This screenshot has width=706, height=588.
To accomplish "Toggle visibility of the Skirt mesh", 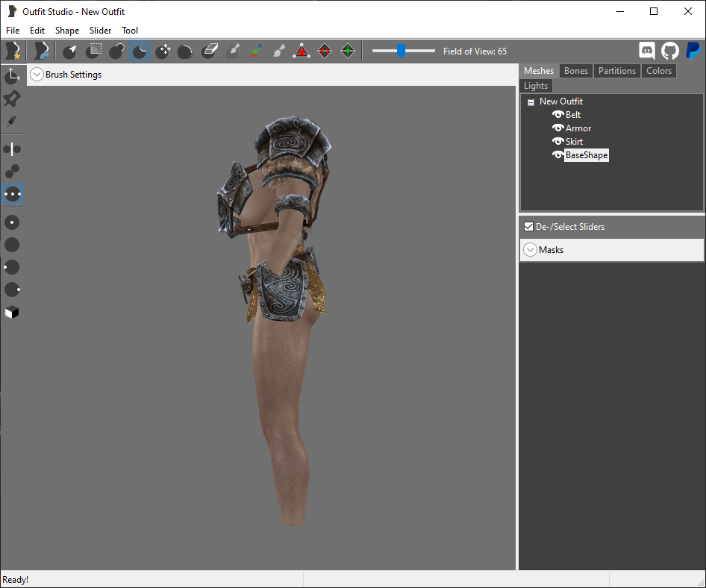I will click(558, 141).
